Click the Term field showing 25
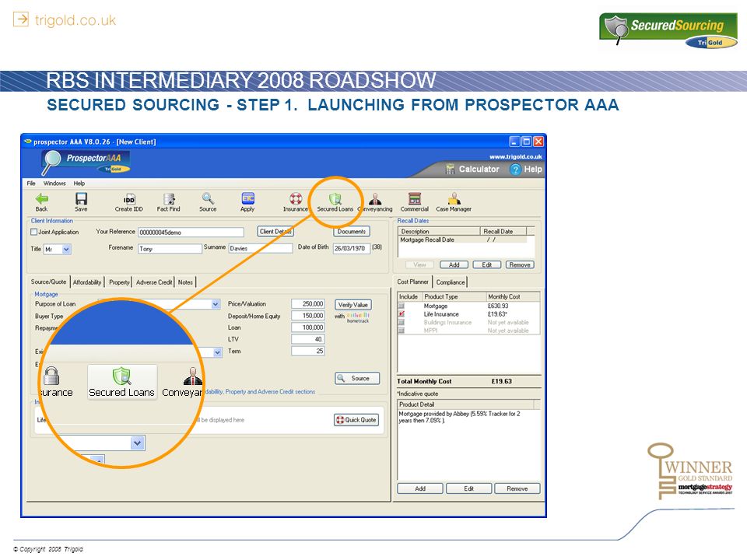 click(x=308, y=352)
